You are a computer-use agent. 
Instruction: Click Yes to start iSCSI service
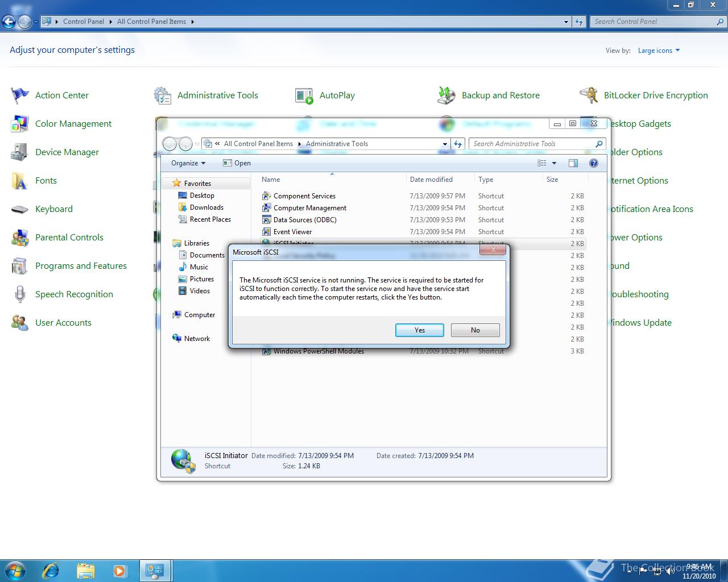pos(420,330)
